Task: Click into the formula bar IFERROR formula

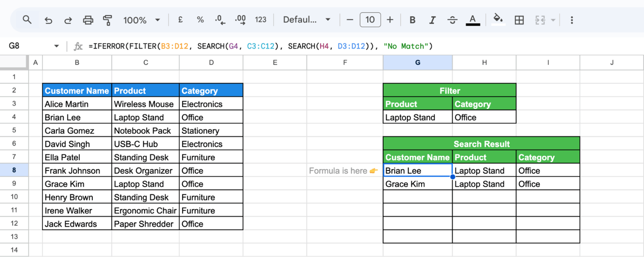Action: coord(261,46)
